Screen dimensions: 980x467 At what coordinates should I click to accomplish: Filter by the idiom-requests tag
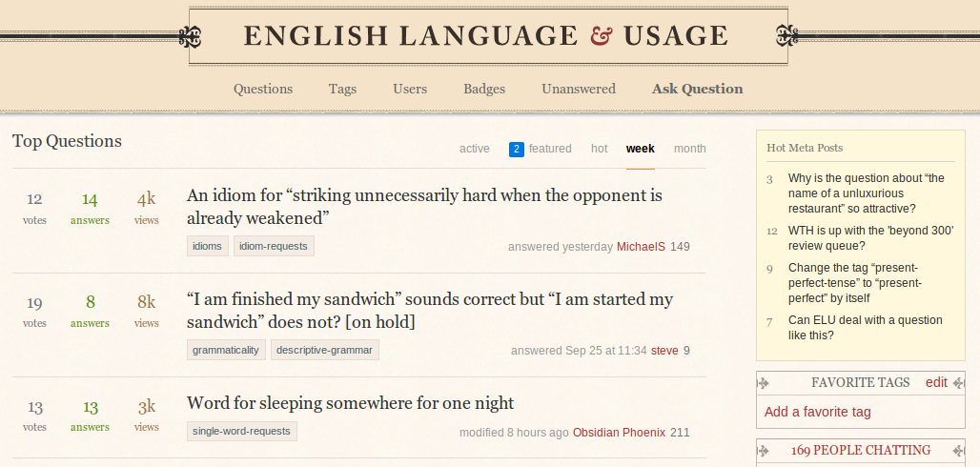[x=274, y=246]
